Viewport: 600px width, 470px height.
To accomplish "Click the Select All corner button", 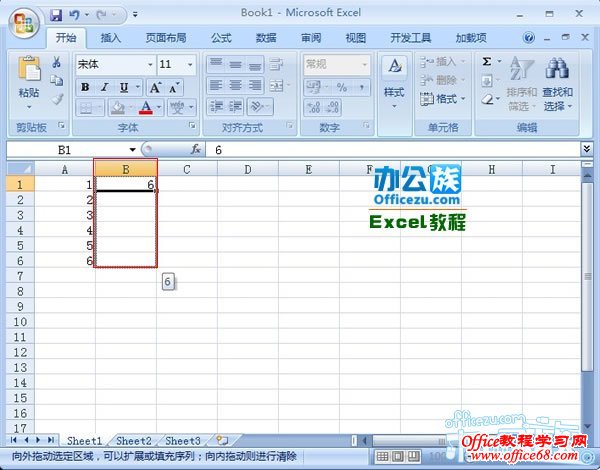I will point(20,169).
